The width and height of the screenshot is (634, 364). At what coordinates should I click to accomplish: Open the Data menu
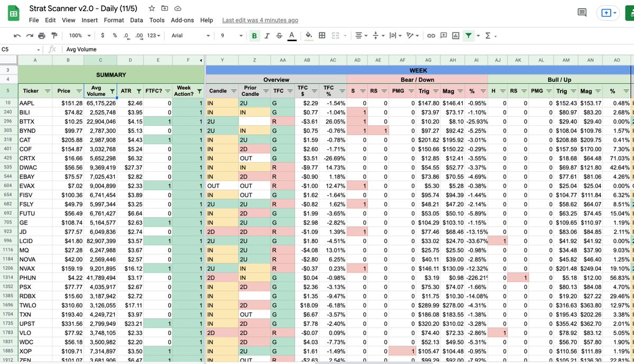(x=136, y=20)
